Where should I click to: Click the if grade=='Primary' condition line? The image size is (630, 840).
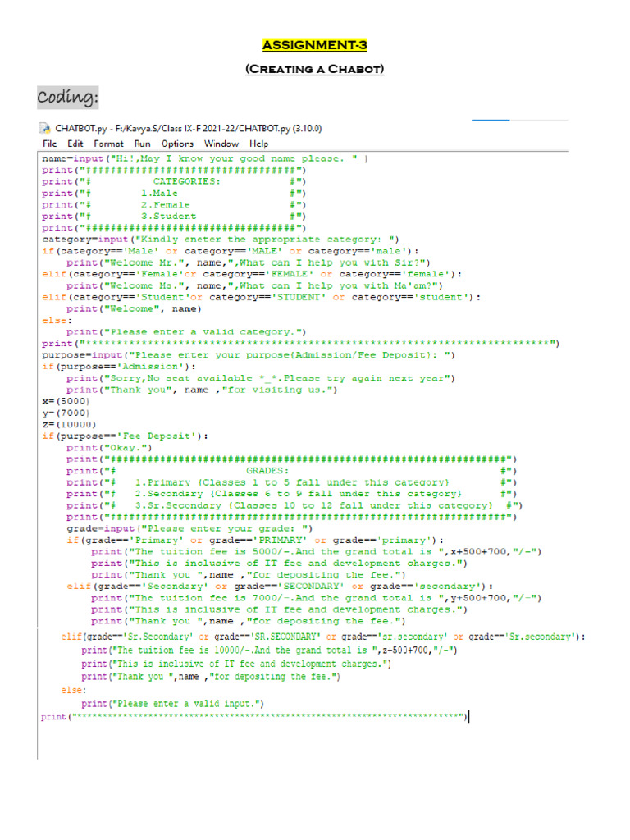[x=255, y=541]
